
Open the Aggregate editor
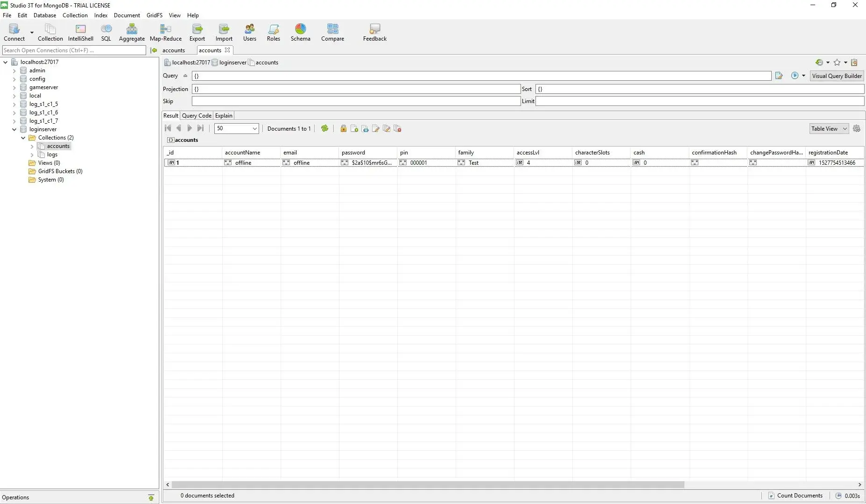click(132, 33)
